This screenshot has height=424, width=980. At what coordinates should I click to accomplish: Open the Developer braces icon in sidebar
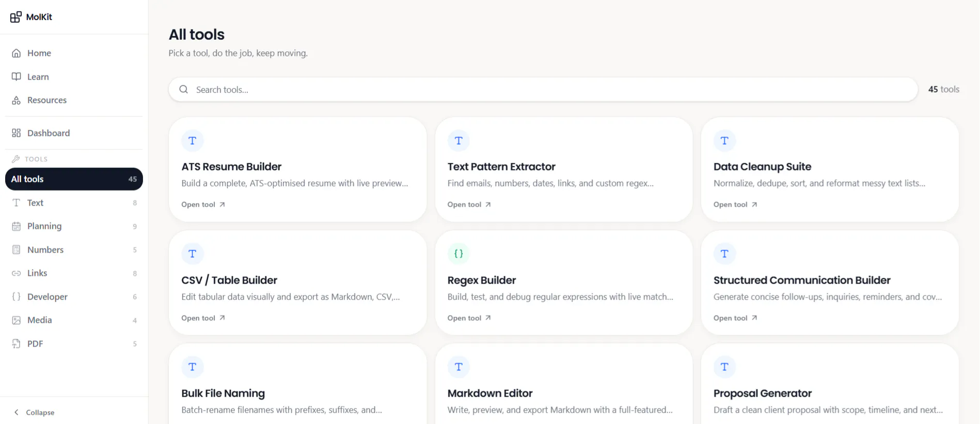coord(17,297)
